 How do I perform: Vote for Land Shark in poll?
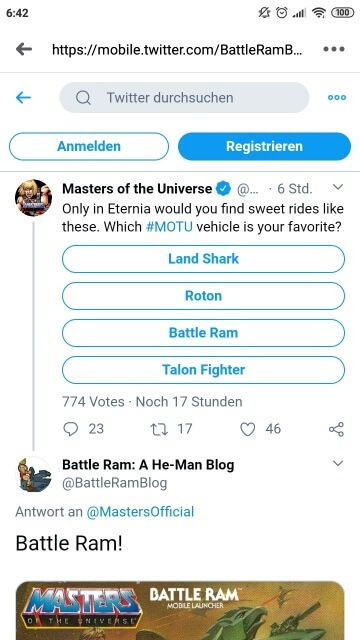(203, 259)
